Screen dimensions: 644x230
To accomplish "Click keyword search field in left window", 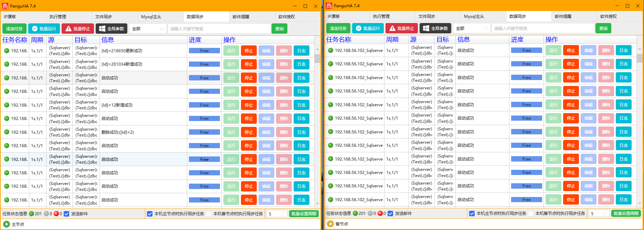I will pyautogui.click(x=219, y=29).
